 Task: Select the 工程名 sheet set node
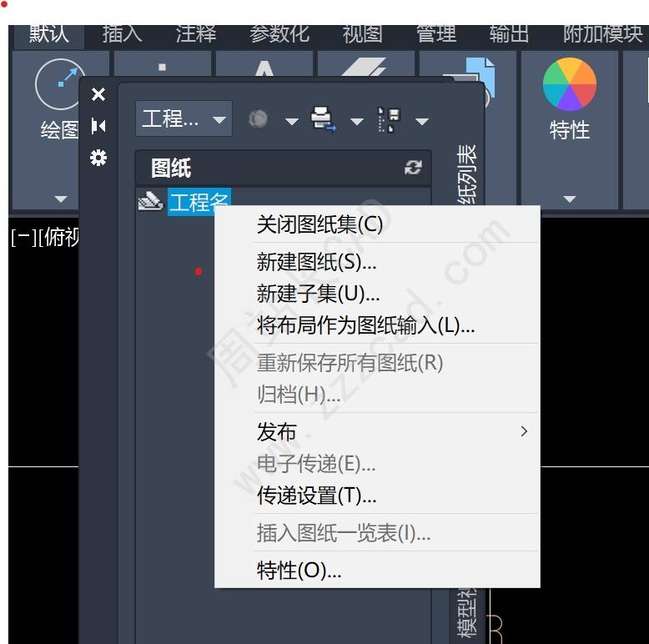[x=199, y=202]
